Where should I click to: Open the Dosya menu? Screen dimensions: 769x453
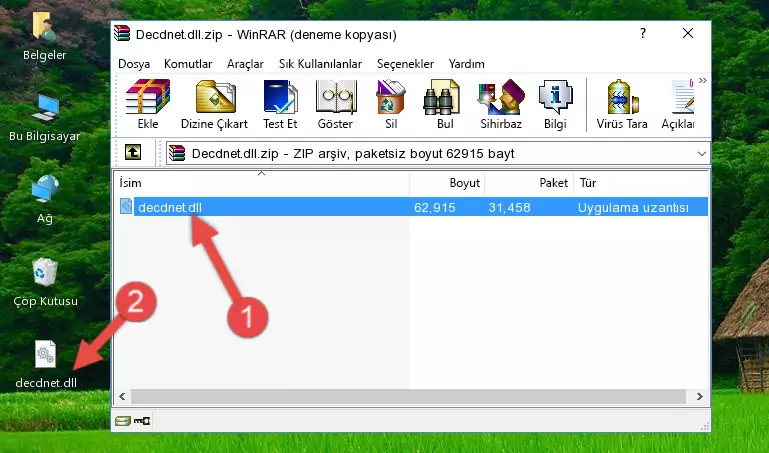(134, 64)
